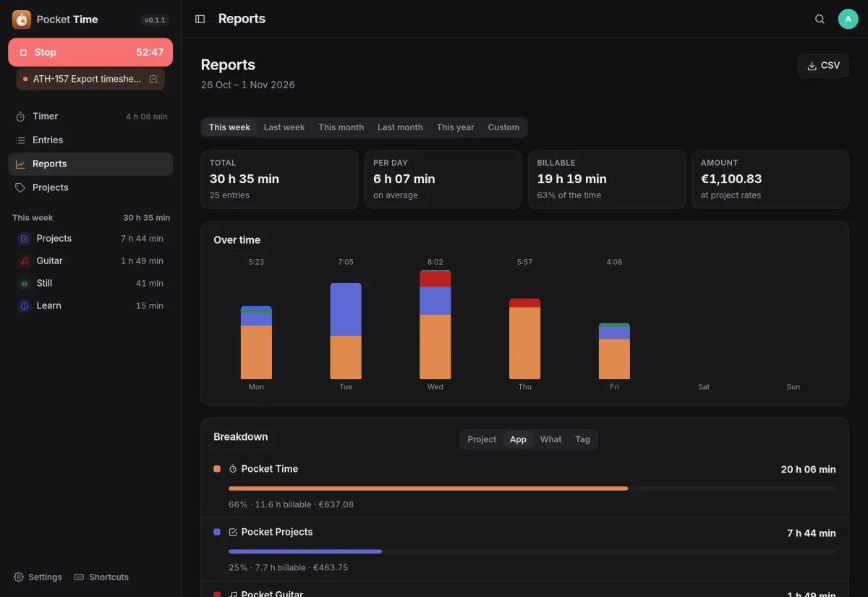The image size is (868, 597).
Task: Click the checkbox icon on ATH-157 entry
Action: [x=153, y=79]
